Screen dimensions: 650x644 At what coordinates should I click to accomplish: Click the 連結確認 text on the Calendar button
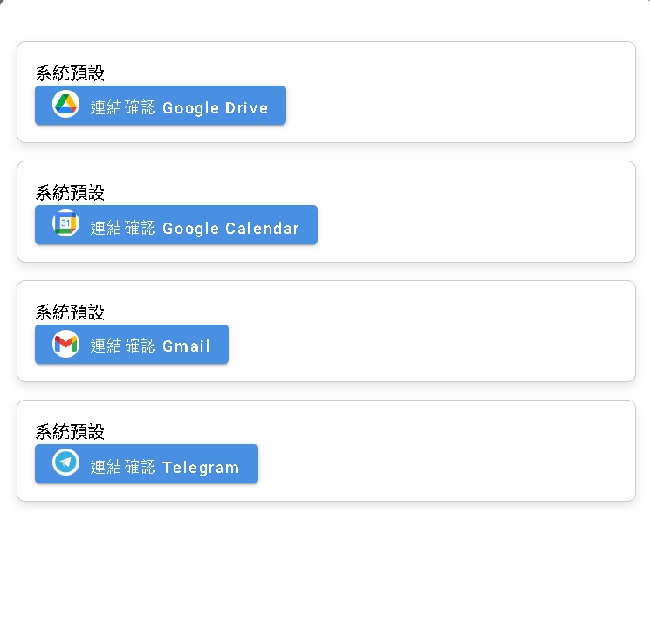pyautogui.click(x=123, y=228)
